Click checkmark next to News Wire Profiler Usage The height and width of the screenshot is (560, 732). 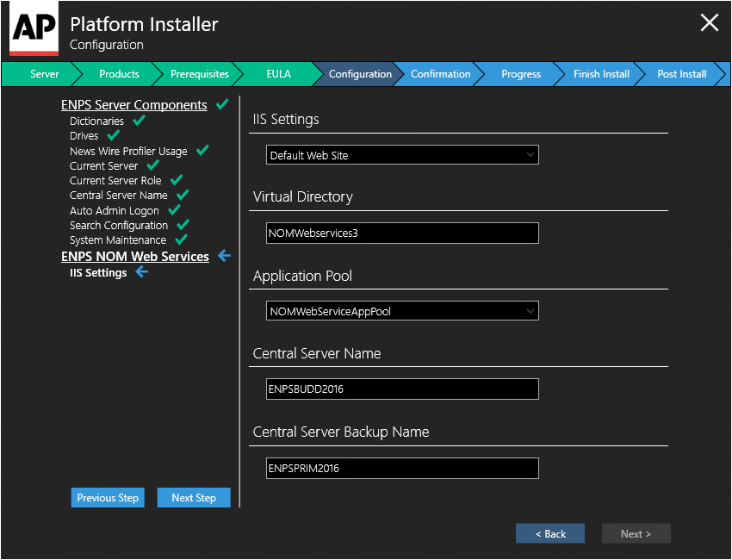202,151
